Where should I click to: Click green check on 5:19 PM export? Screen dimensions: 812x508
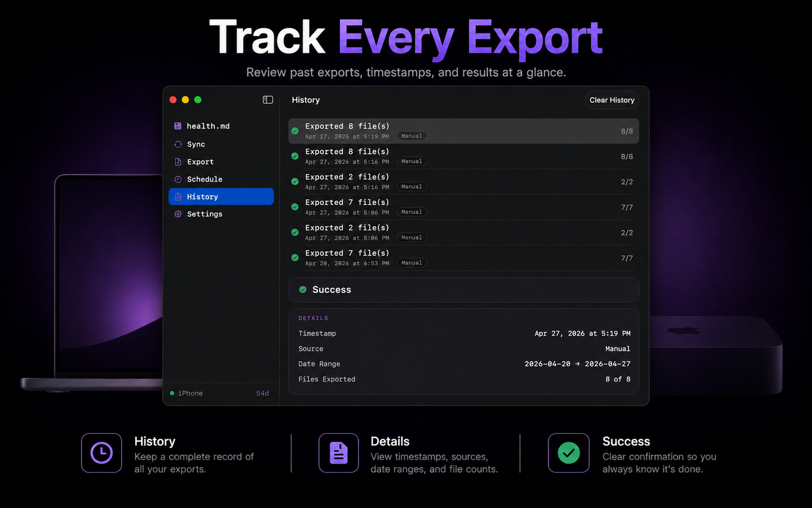pyautogui.click(x=295, y=131)
